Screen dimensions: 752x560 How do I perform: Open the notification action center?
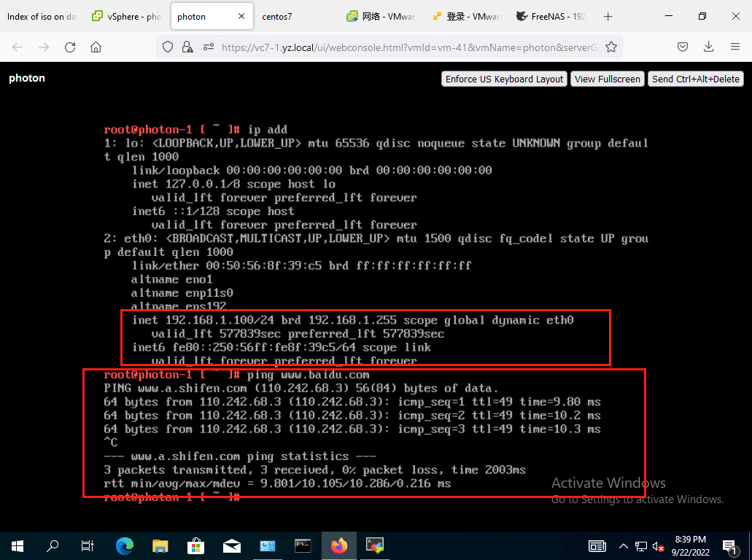point(729,546)
